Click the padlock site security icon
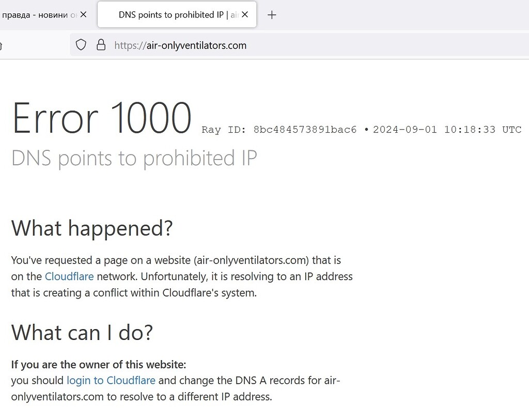The height and width of the screenshot is (420, 529). (101, 45)
